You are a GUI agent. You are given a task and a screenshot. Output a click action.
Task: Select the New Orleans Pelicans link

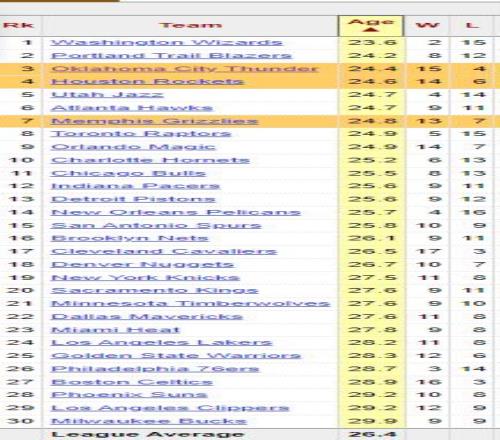176,212
